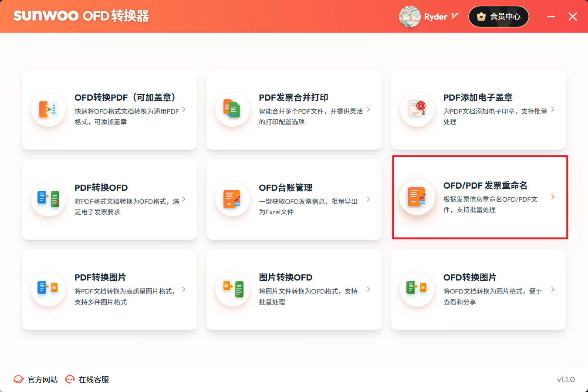
Task: Click description 为PDF文档添加电子印章
Action: 495,117
